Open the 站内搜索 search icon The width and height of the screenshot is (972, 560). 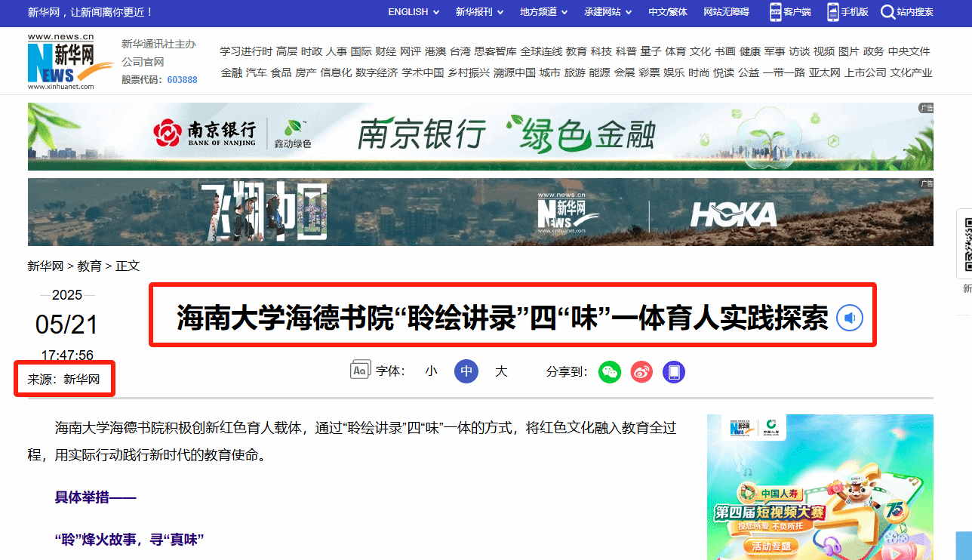pyautogui.click(x=888, y=12)
